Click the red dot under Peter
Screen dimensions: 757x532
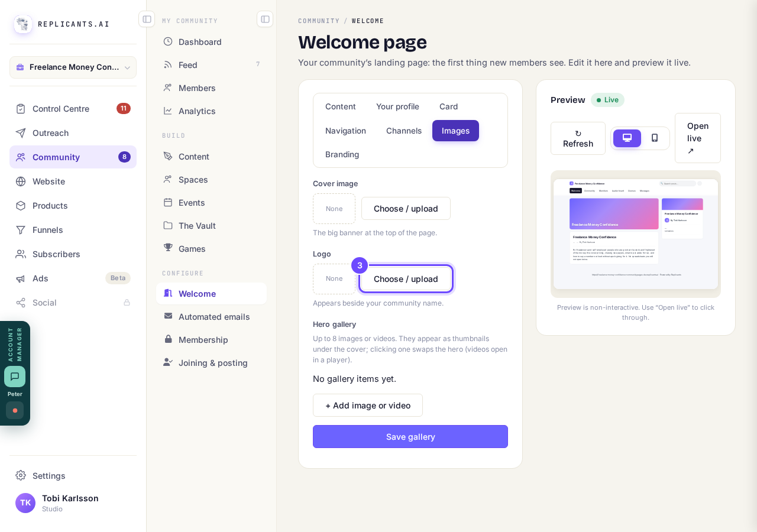point(15,410)
